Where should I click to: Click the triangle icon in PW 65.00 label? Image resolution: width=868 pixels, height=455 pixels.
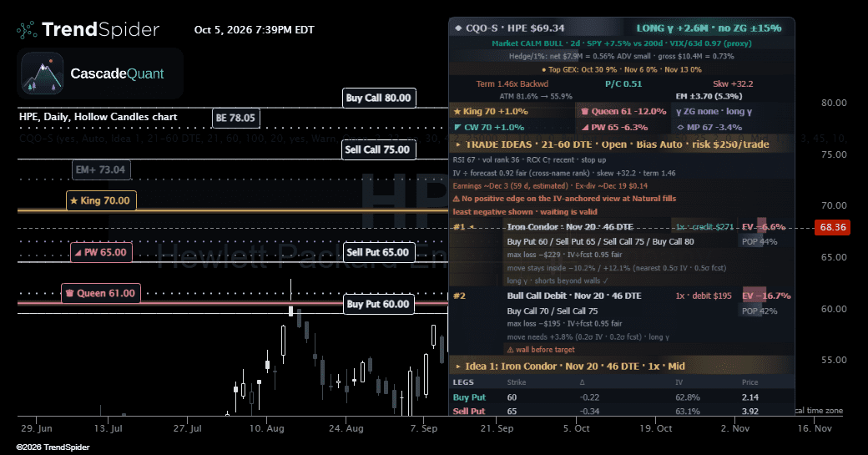pyautogui.click(x=78, y=252)
